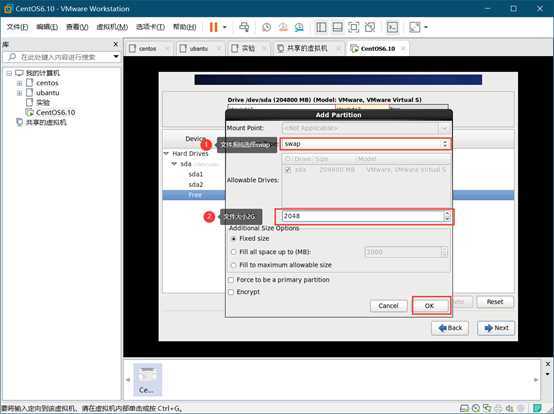Click the Reset button
This screenshot has height=414, width=554.
click(495, 302)
